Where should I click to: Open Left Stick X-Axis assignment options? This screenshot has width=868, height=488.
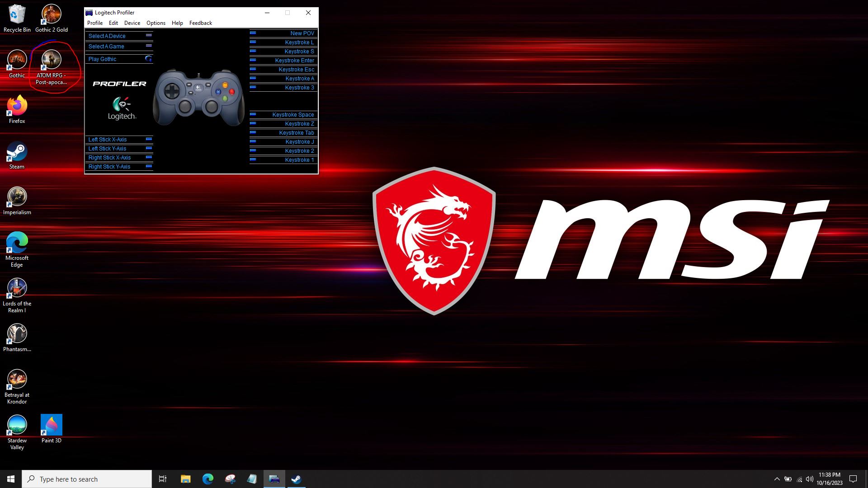119,140
